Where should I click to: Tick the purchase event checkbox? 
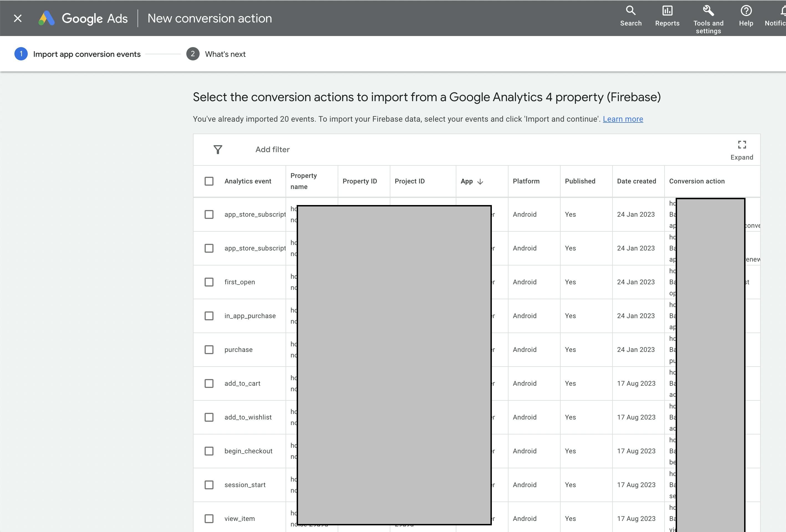[x=209, y=349]
